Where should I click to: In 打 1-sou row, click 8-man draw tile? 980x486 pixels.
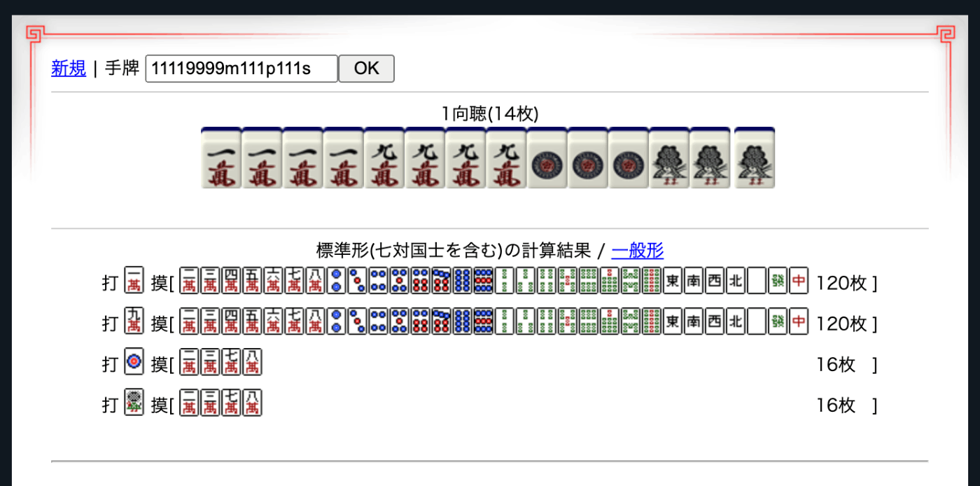252,402
